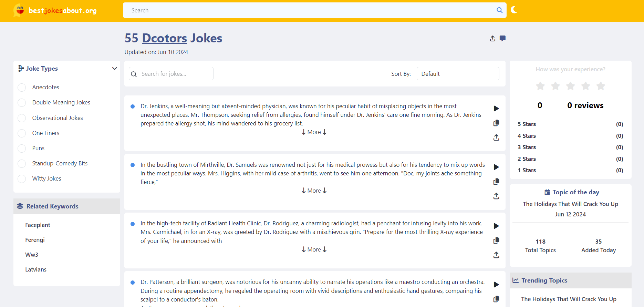644x307 pixels.
Task: Play the Dr. Rodriguez joke audio
Action: click(x=496, y=226)
